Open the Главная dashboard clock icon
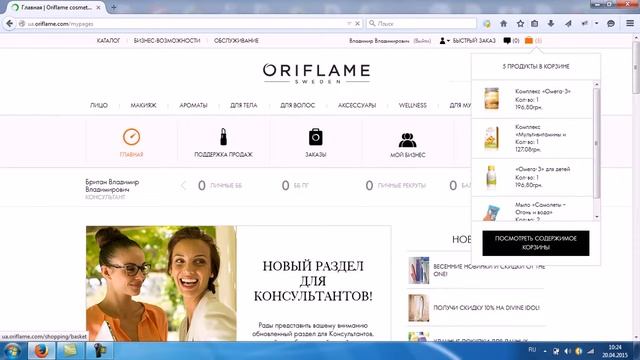 [131, 137]
